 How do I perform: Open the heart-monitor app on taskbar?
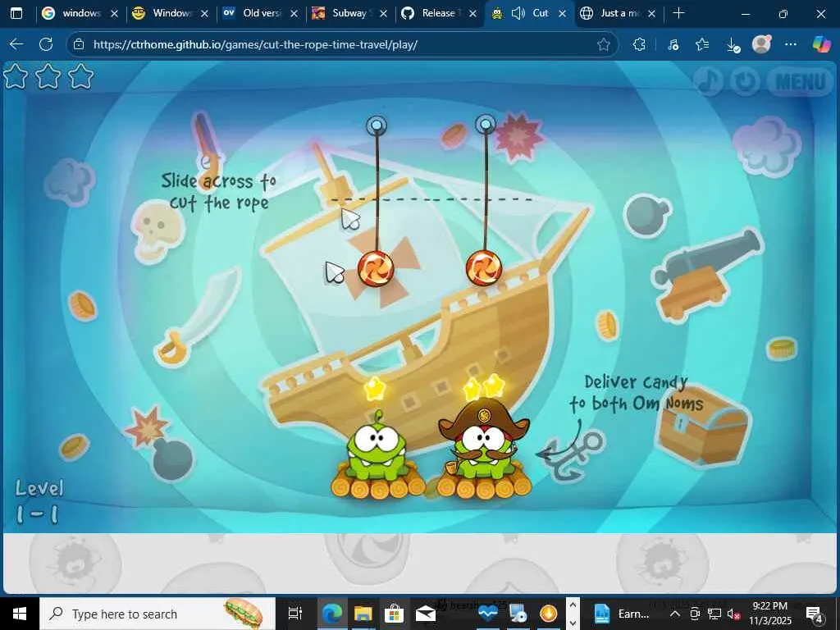point(487,614)
